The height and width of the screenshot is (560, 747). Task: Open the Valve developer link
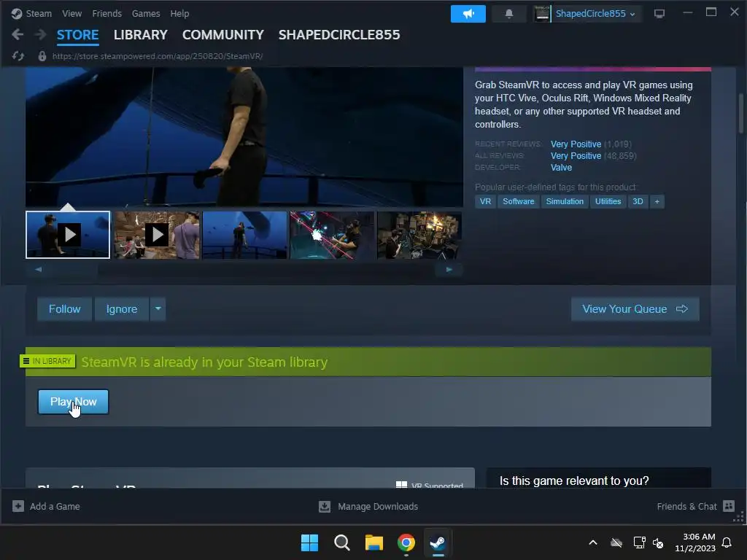coord(561,168)
